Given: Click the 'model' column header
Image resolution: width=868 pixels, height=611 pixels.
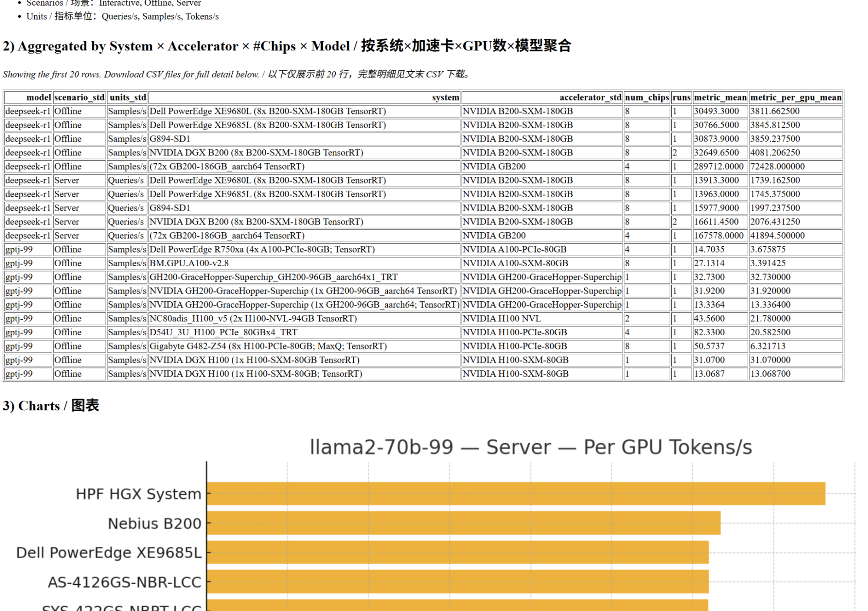Looking at the screenshot, I should (x=38, y=97).
